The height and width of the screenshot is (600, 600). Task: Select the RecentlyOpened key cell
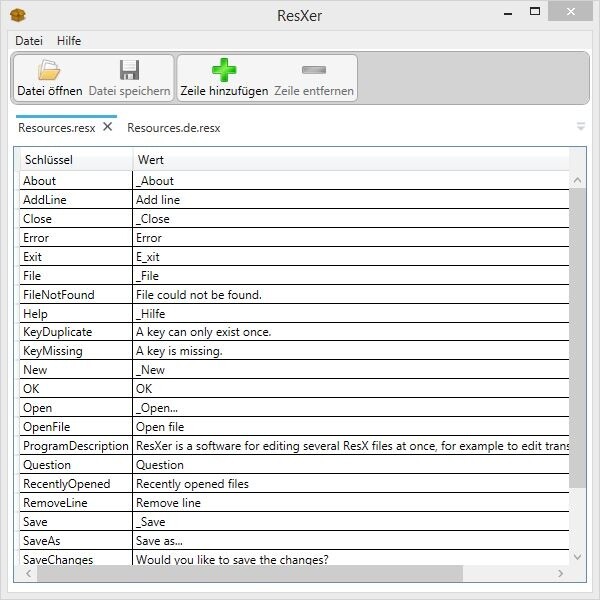[x=76, y=483]
